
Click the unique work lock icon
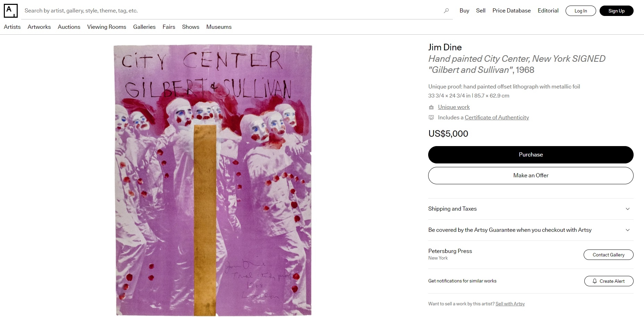(x=431, y=107)
